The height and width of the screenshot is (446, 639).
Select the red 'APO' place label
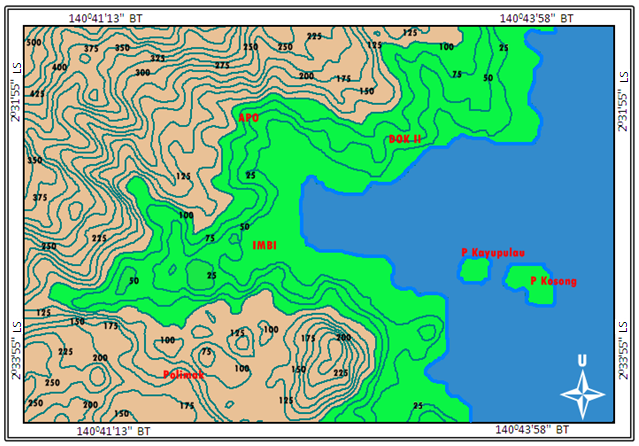point(249,118)
